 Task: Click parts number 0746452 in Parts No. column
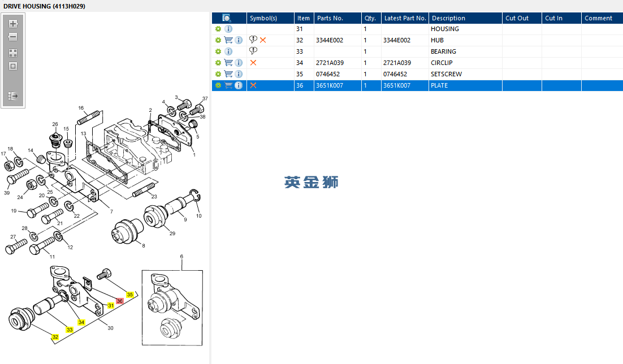tap(328, 74)
